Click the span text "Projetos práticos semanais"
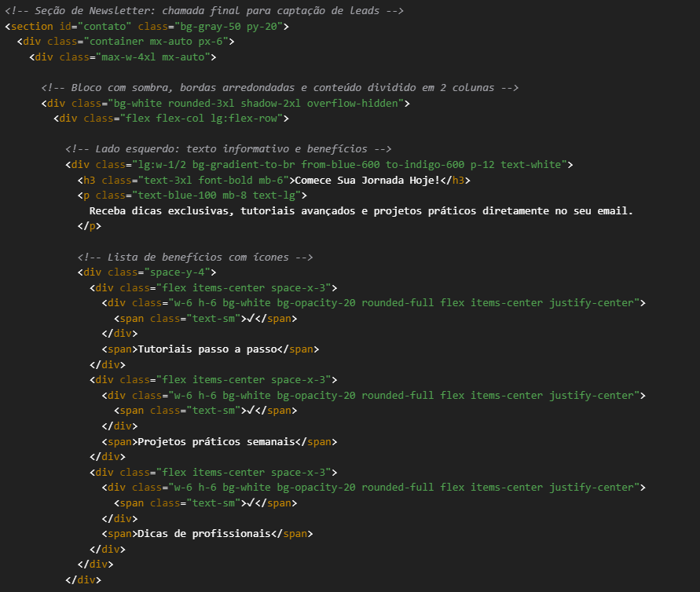 217,442
